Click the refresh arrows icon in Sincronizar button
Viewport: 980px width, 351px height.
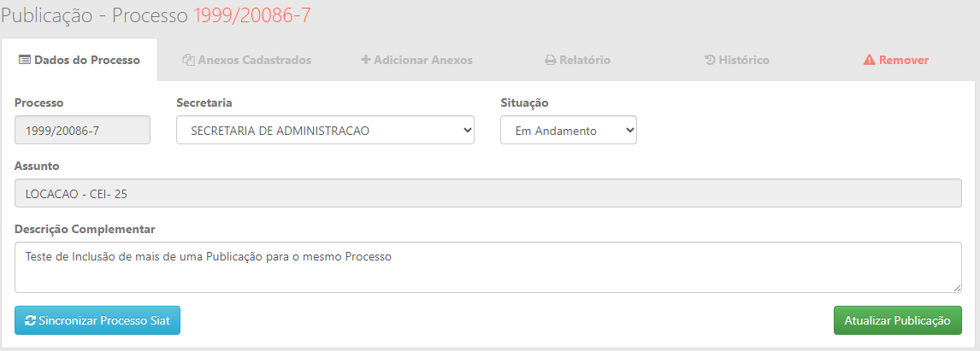coord(30,320)
